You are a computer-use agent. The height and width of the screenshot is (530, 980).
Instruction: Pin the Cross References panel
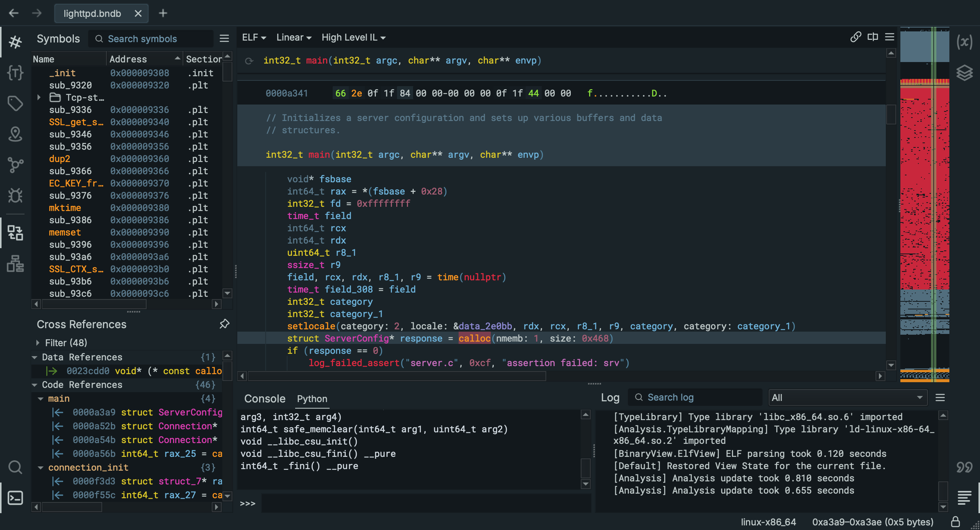pyautogui.click(x=224, y=324)
